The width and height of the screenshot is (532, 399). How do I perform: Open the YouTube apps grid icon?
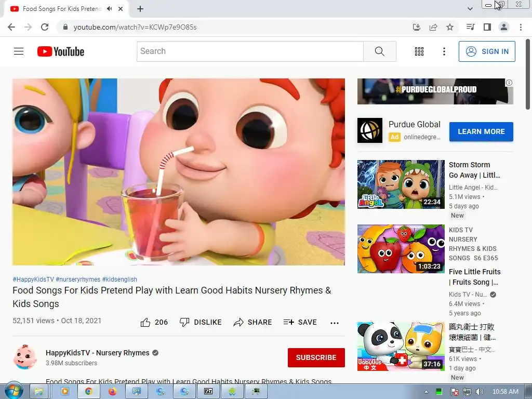point(419,51)
